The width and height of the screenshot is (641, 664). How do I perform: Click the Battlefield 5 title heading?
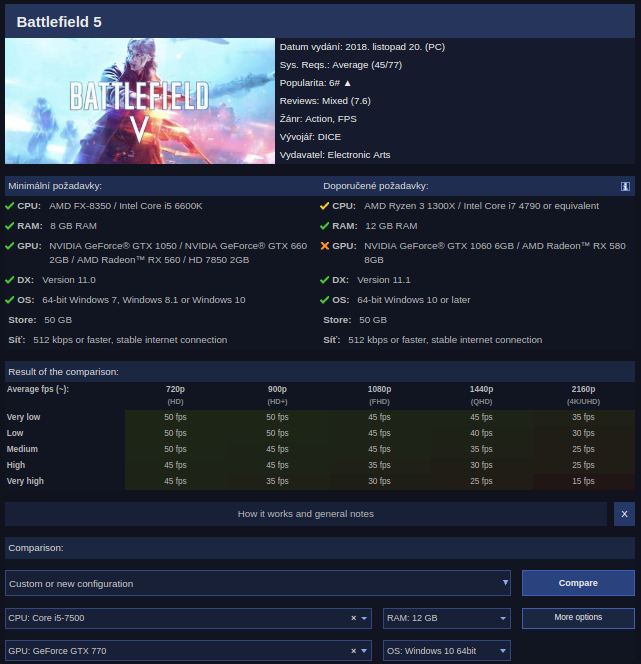click(59, 22)
